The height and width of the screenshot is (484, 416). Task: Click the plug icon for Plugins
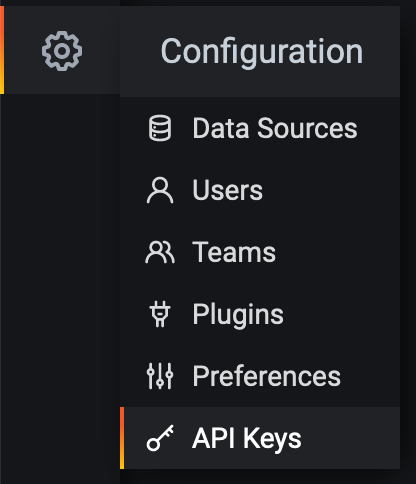coord(160,314)
